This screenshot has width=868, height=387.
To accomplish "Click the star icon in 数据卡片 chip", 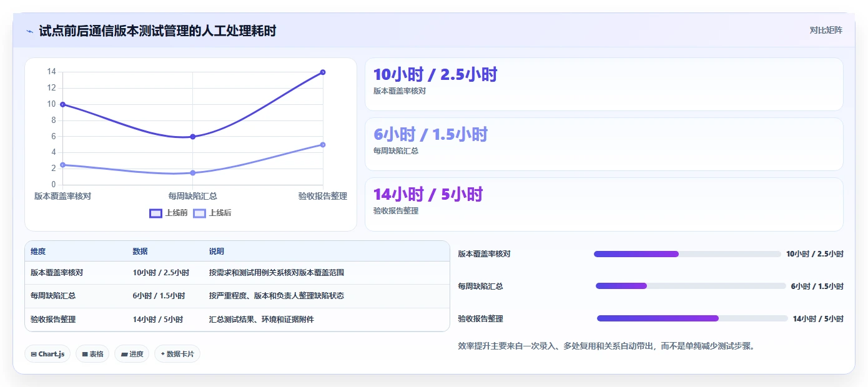I will click(162, 354).
